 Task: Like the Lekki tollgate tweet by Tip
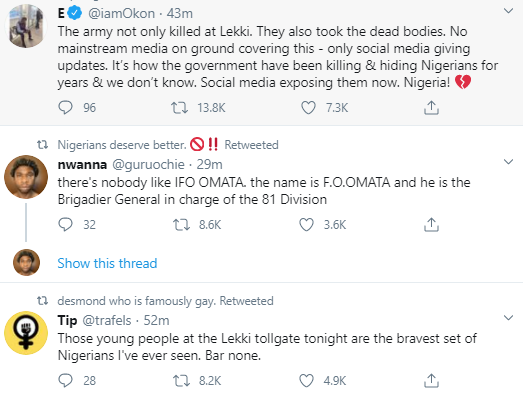pos(306,381)
